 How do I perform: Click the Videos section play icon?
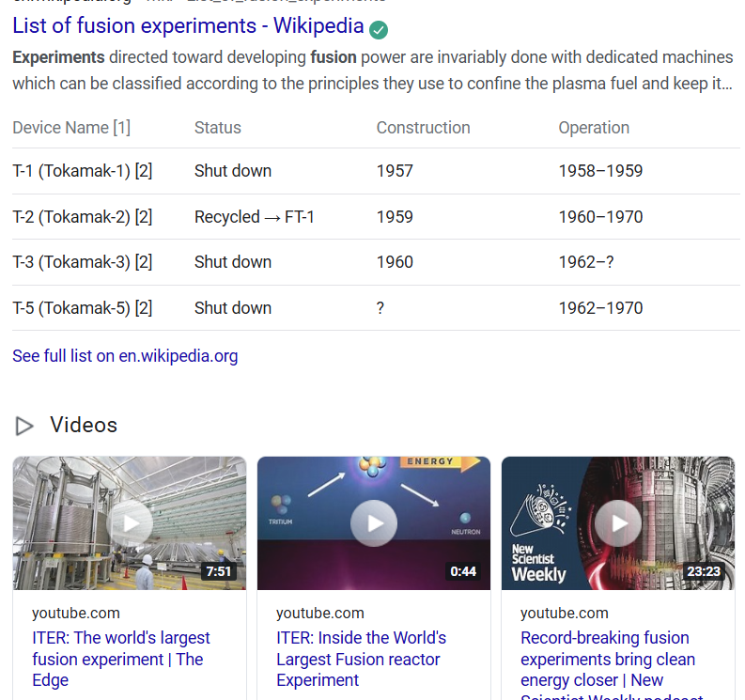click(24, 427)
